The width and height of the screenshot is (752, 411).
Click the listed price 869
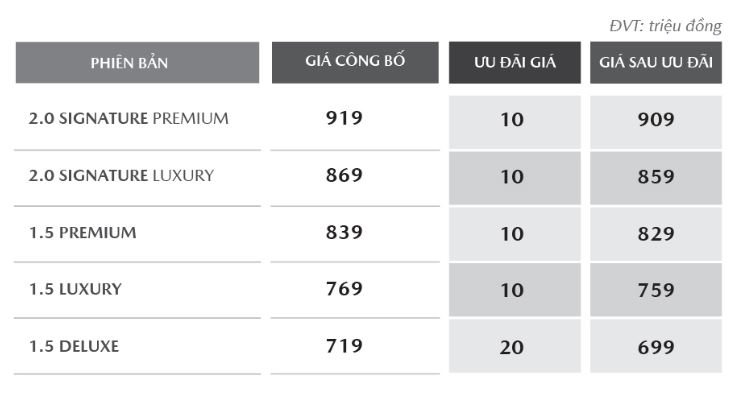point(344,175)
